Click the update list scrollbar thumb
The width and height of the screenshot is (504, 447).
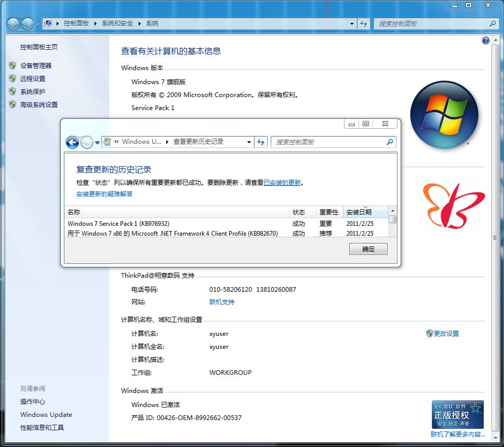(x=392, y=219)
